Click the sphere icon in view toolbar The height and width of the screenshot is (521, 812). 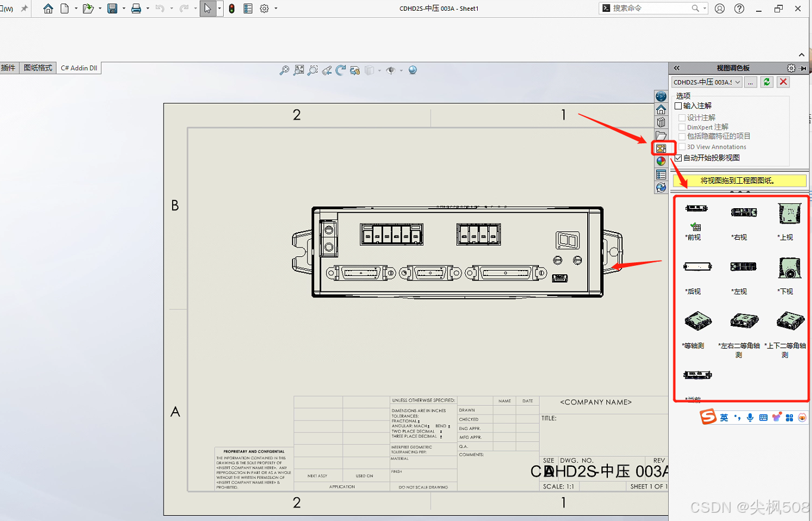(x=412, y=70)
